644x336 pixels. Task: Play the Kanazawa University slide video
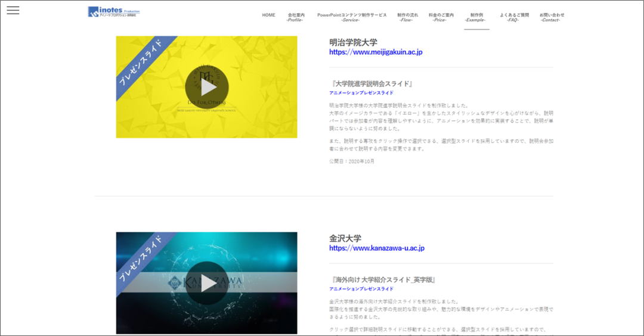coord(206,283)
